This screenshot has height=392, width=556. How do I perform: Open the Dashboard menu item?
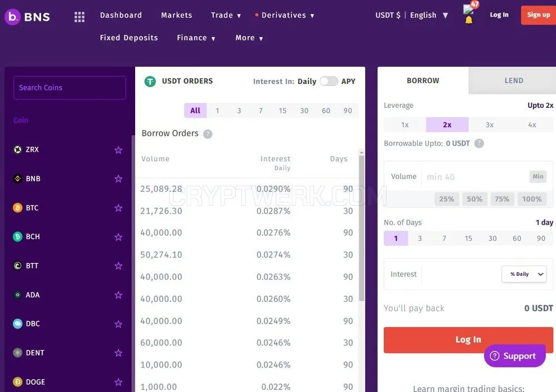(121, 15)
